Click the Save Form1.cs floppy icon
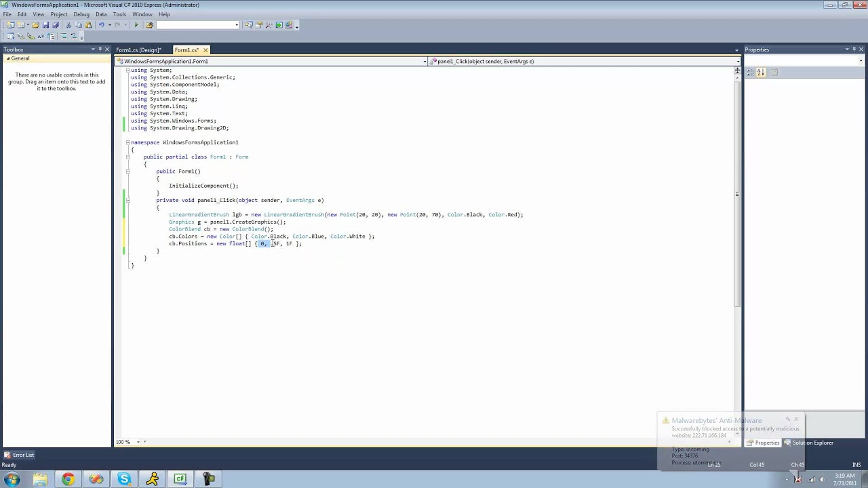 (45, 25)
